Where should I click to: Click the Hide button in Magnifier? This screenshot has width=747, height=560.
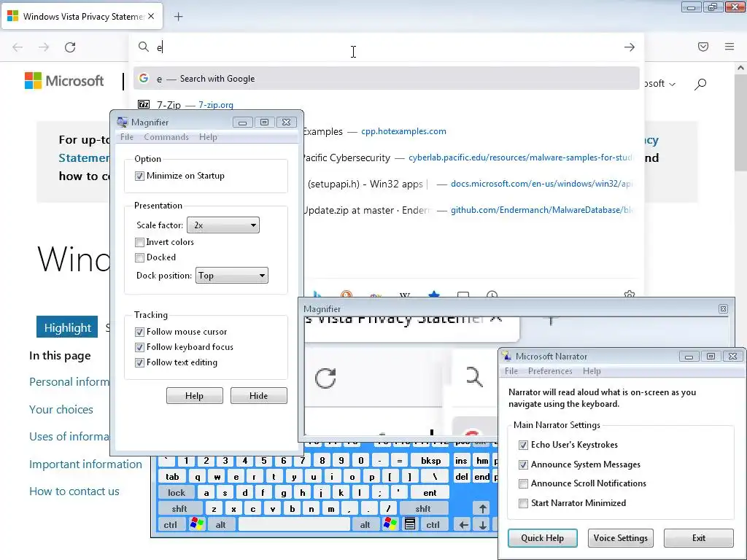pyautogui.click(x=259, y=396)
